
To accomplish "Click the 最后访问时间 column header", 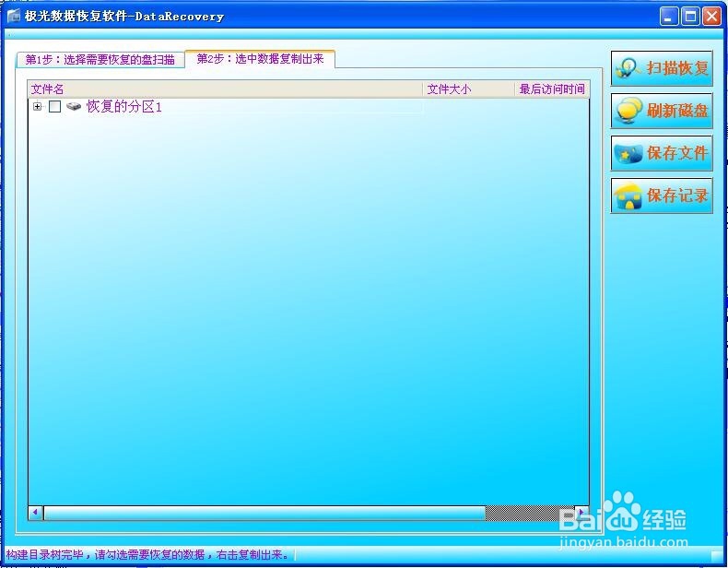I will click(552, 89).
